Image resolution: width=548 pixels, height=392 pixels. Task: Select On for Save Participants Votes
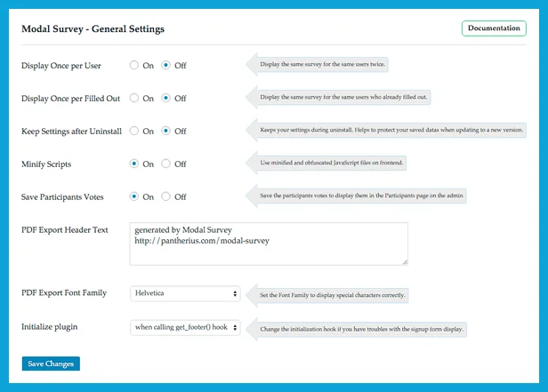134,196
